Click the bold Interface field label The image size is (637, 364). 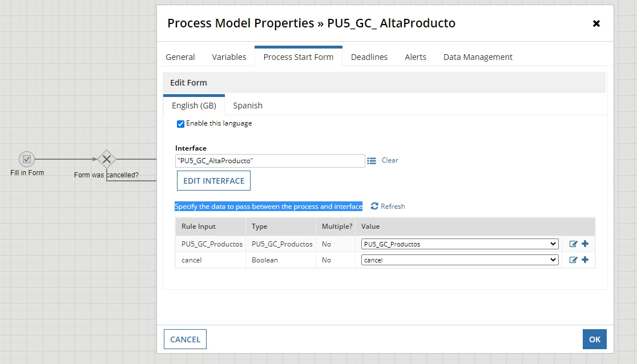coord(191,148)
